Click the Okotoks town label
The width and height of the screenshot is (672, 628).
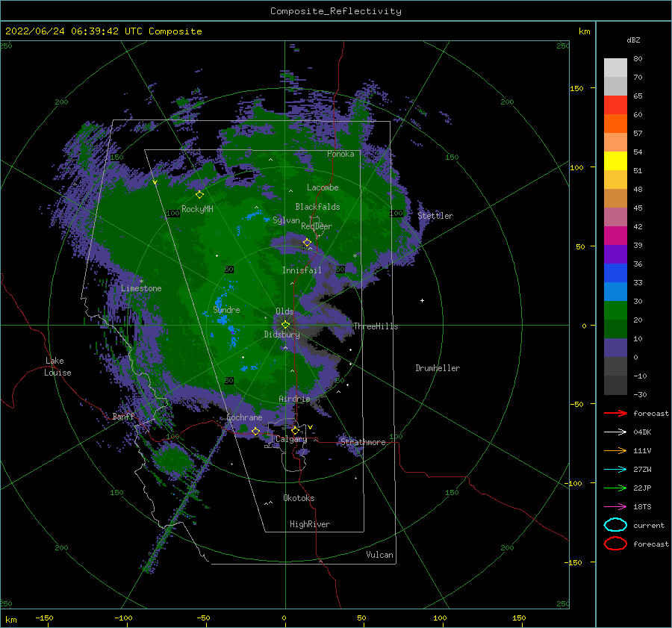[299, 498]
